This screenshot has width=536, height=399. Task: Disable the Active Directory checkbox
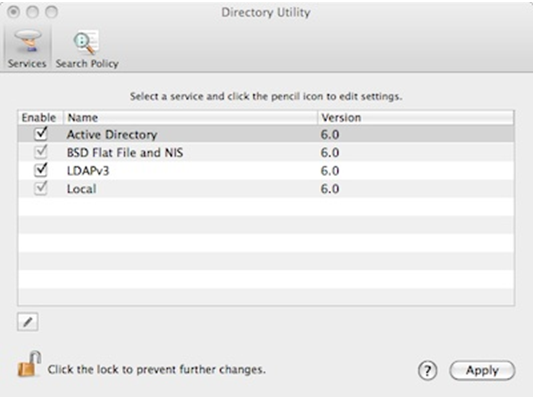coord(41,133)
